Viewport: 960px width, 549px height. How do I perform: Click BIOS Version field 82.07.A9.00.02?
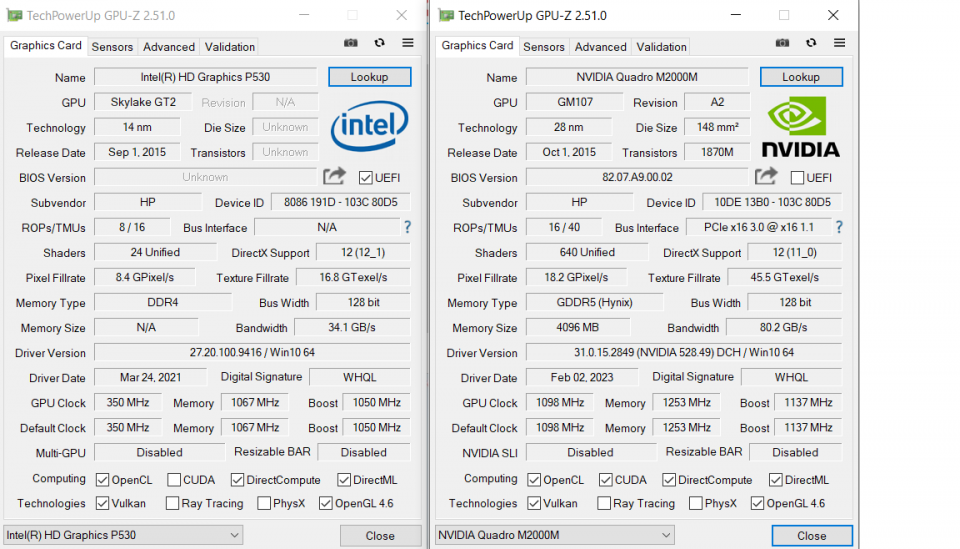pyautogui.click(x=637, y=177)
